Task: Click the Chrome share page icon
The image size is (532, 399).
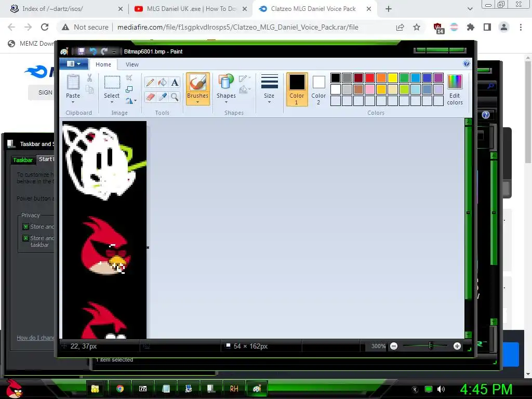Action: click(400, 27)
